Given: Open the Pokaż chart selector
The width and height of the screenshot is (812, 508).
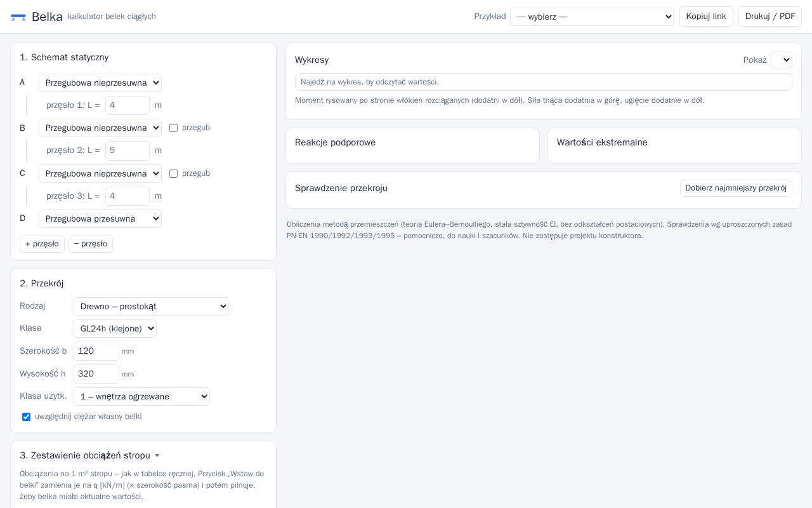Looking at the screenshot, I should pyautogui.click(x=782, y=60).
